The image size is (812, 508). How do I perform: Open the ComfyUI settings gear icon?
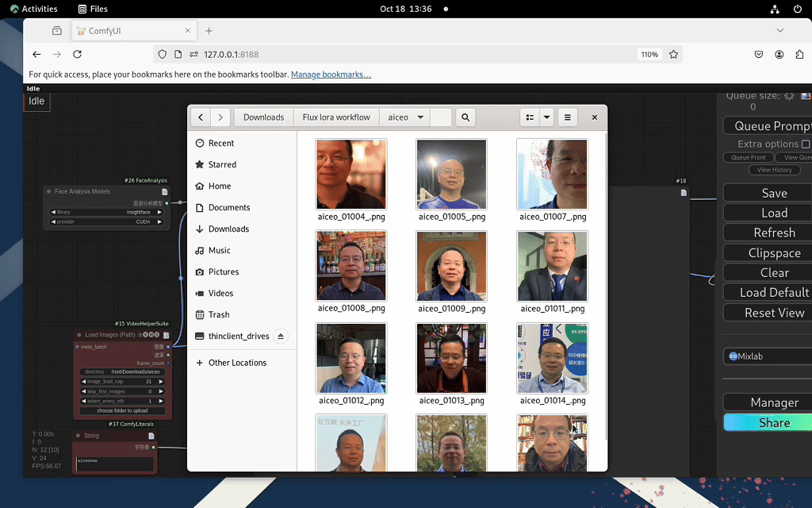(789, 96)
